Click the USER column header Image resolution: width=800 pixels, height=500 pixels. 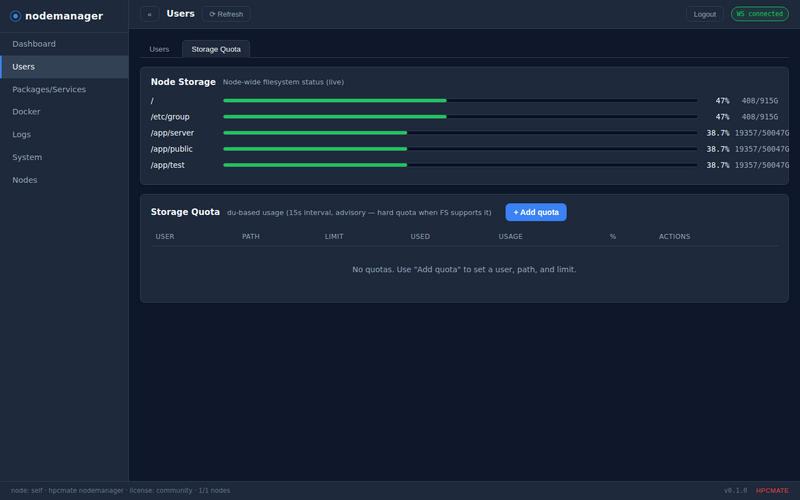coord(165,237)
